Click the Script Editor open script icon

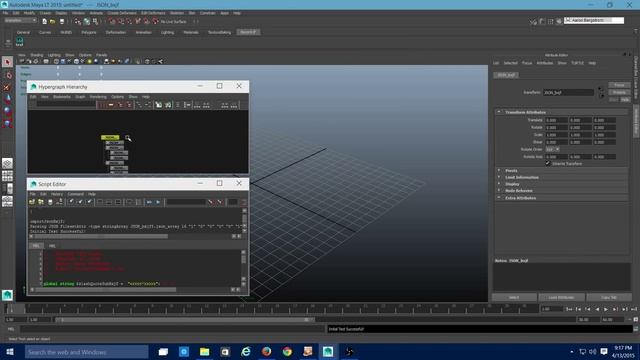[x=32, y=202]
